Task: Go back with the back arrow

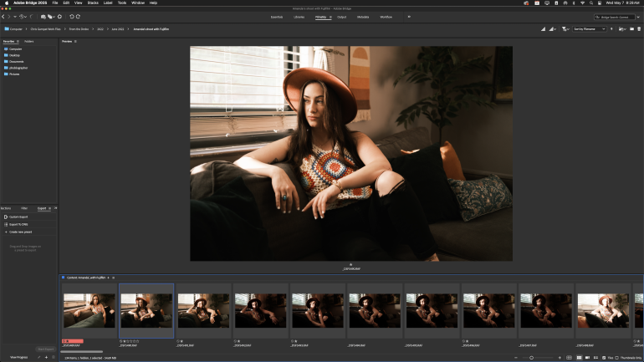Action: click(x=3, y=17)
